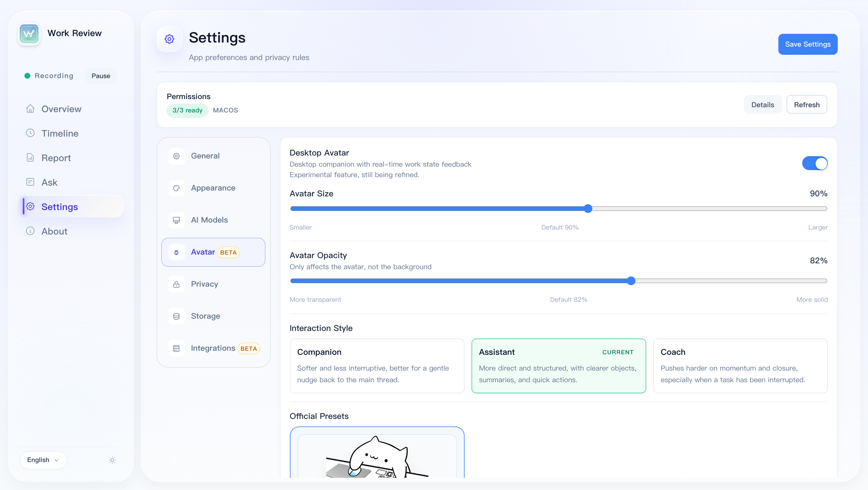
Task: Click the Appearance palette icon
Action: 177,188
